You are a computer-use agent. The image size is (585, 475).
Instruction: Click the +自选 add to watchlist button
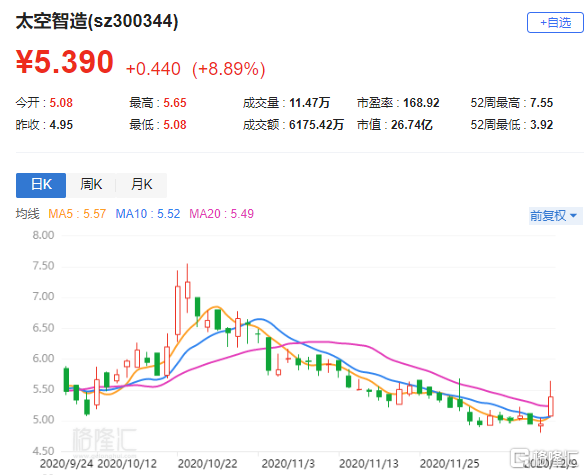(555, 22)
